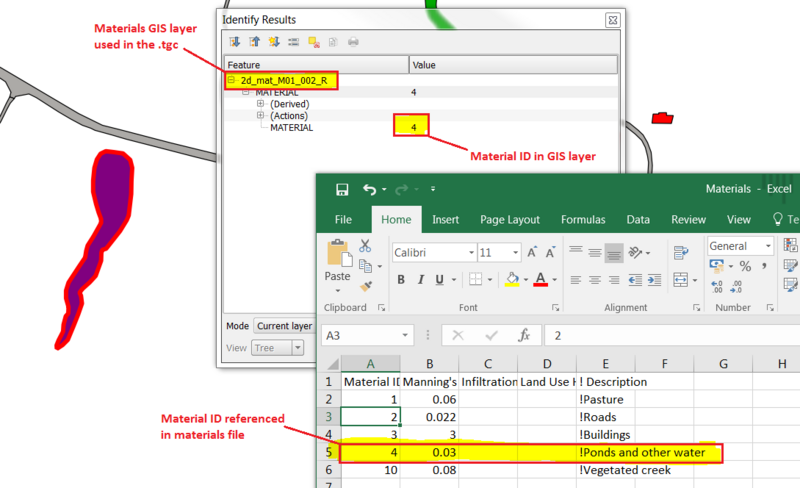Click the Orientation ab icon
The height and width of the screenshot is (488, 800).
click(635, 252)
